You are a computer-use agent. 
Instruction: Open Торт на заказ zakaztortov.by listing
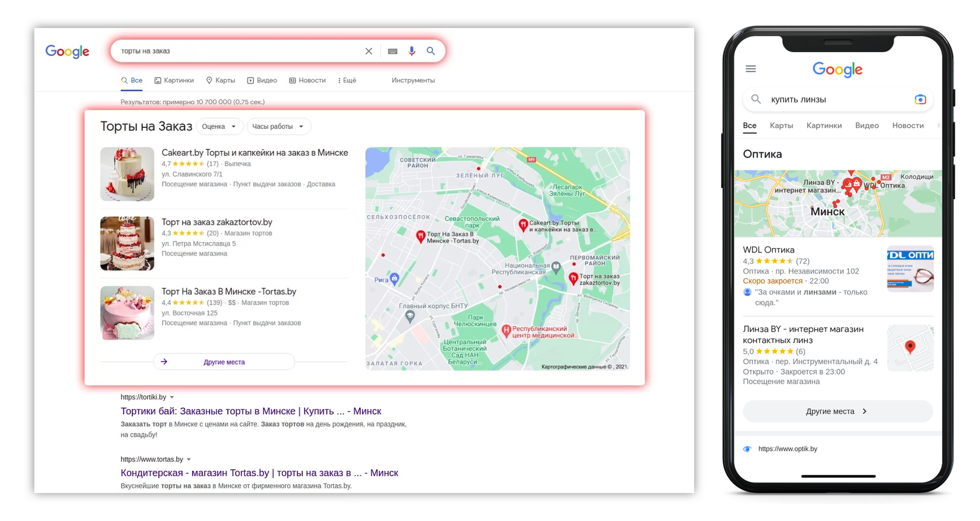(217, 222)
